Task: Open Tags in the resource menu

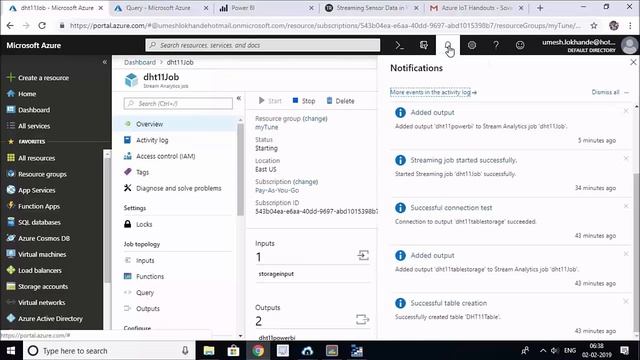Action: pos(142,172)
